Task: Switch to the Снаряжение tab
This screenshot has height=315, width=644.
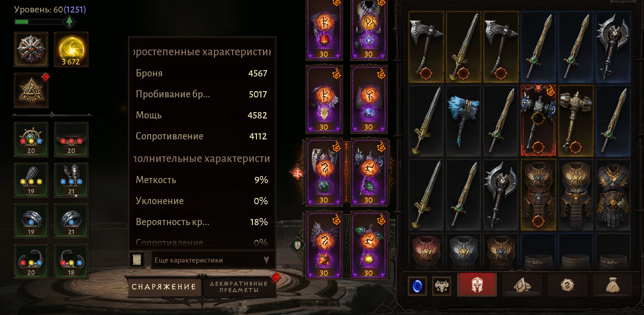Action: (164, 287)
